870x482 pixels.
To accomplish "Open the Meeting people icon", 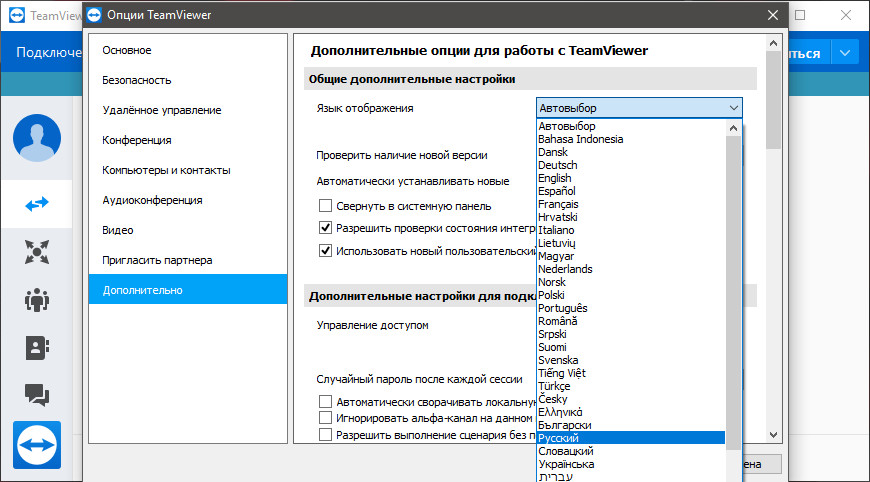I will pyautogui.click(x=37, y=300).
